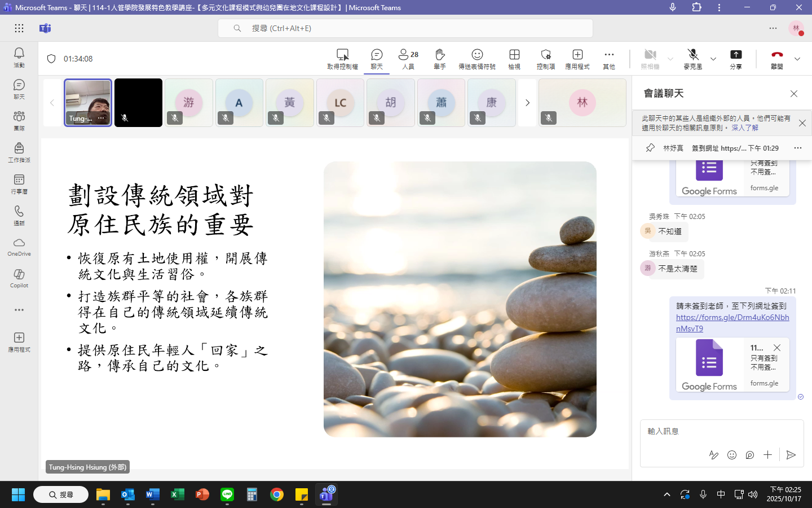Show next participants with right chevron
The image size is (812, 508).
pos(527,103)
